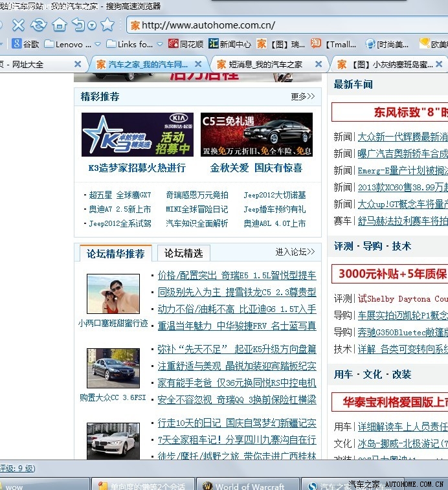This screenshot has width=448, height=490.
Task: Click the undo/restore closed tab icon
Action: point(78,25)
